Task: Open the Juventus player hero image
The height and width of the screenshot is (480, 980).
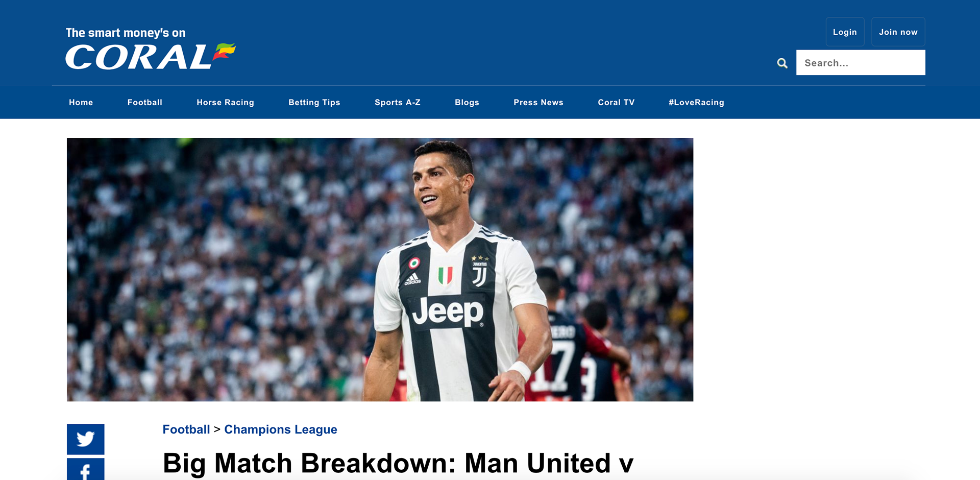Action: click(380, 270)
